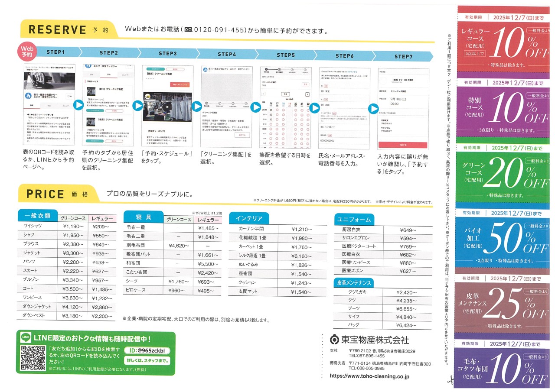Click the free-dial icon before the phone number
This screenshot has width=555, height=392.
point(187,30)
